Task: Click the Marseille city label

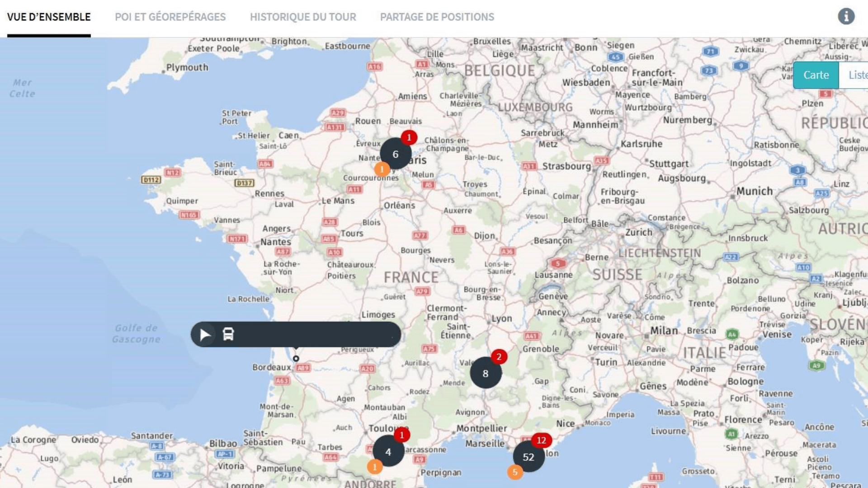Action: click(x=485, y=444)
